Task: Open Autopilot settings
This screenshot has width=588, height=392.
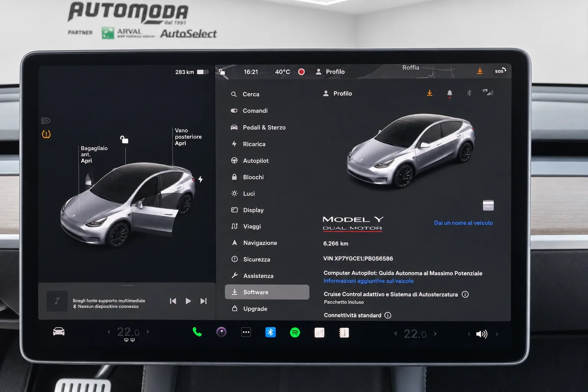Action: pyautogui.click(x=250, y=161)
